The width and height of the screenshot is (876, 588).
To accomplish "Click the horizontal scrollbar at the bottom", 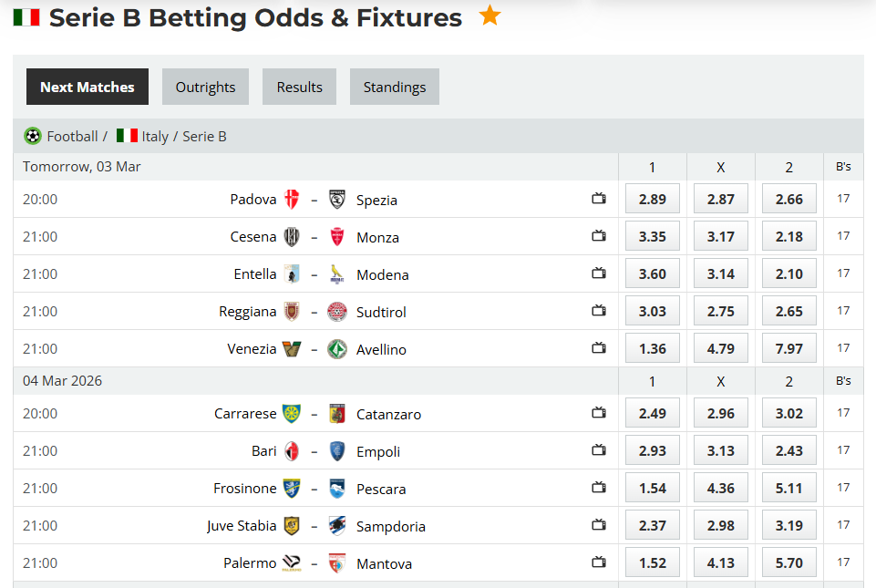I will tap(438, 584).
